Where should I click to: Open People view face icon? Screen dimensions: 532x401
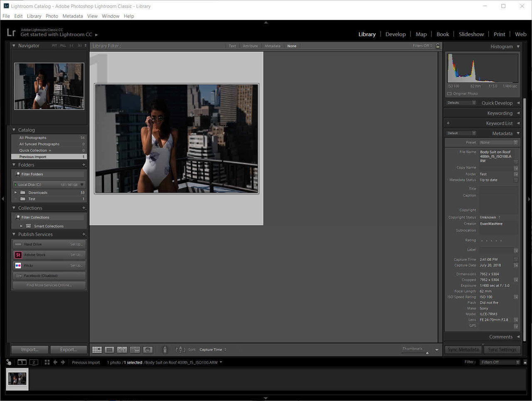(148, 350)
